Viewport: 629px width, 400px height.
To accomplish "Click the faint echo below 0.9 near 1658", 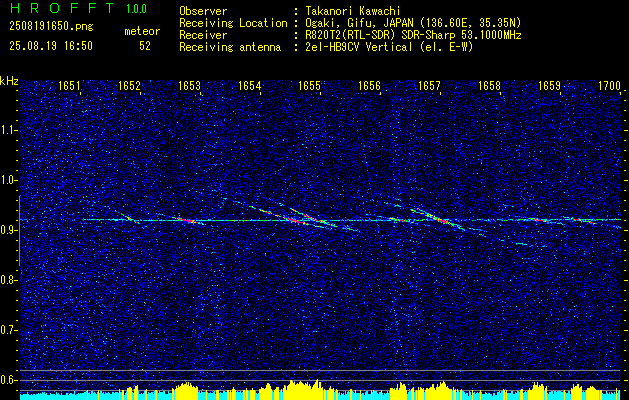I will tap(521, 244).
